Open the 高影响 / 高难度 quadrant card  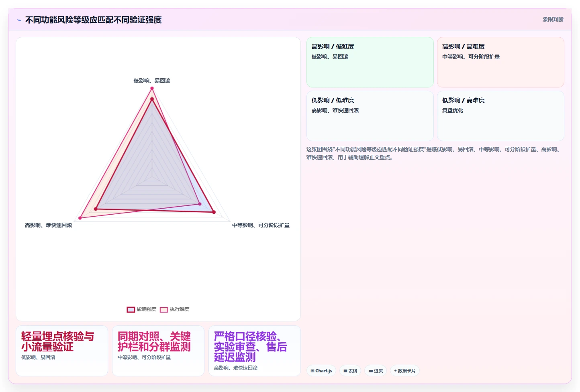click(500, 62)
